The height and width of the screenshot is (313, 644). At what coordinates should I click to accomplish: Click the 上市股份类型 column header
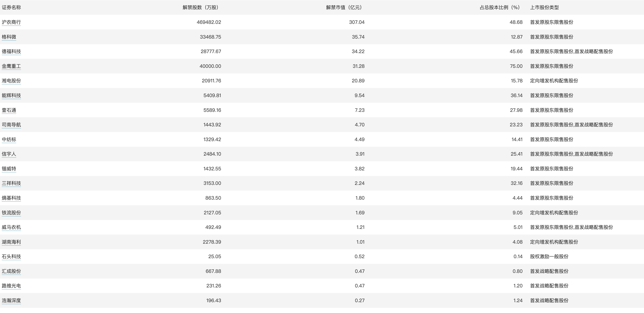[x=544, y=8]
